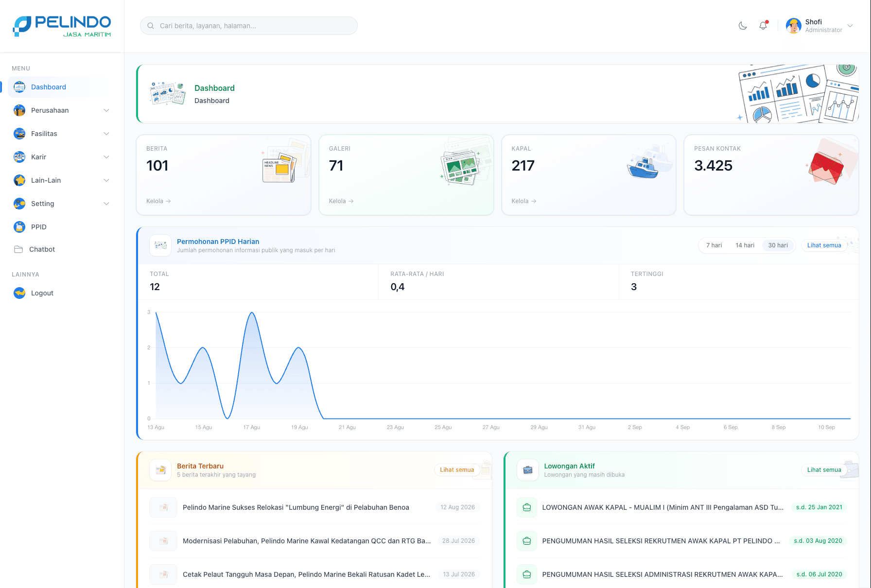Select 7 hari range tab
871x588 pixels.
pos(714,245)
